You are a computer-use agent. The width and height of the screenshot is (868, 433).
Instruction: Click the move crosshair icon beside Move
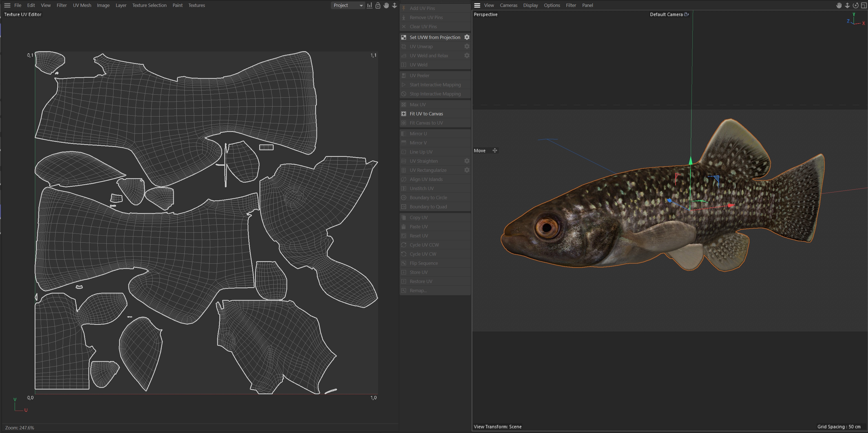(495, 151)
